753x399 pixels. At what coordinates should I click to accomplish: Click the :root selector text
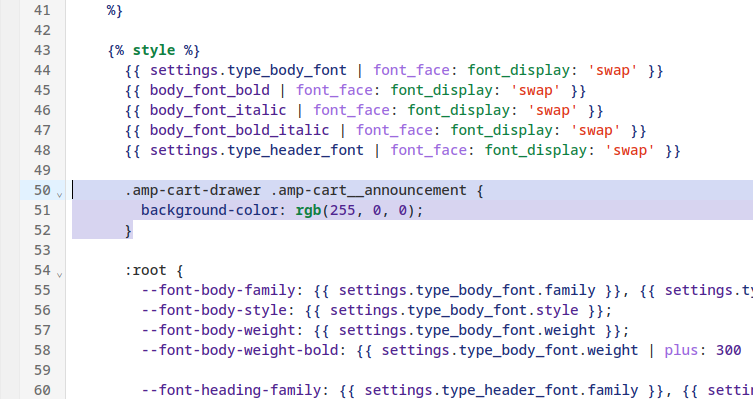[146, 270]
